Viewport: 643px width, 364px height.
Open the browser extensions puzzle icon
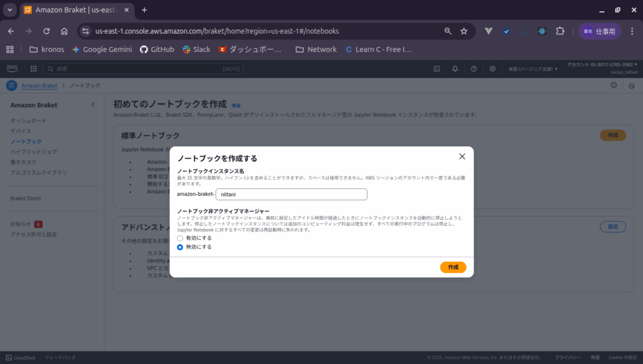point(560,31)
